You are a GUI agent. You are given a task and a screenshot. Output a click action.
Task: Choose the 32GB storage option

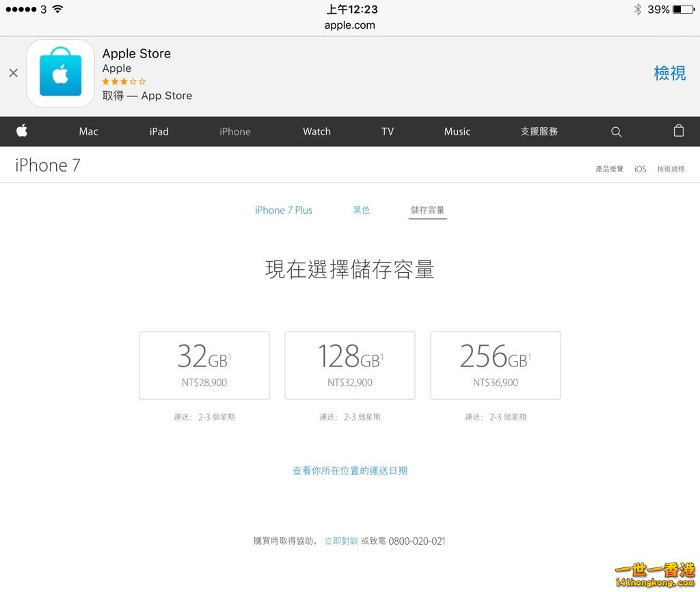tap(204, 366)
